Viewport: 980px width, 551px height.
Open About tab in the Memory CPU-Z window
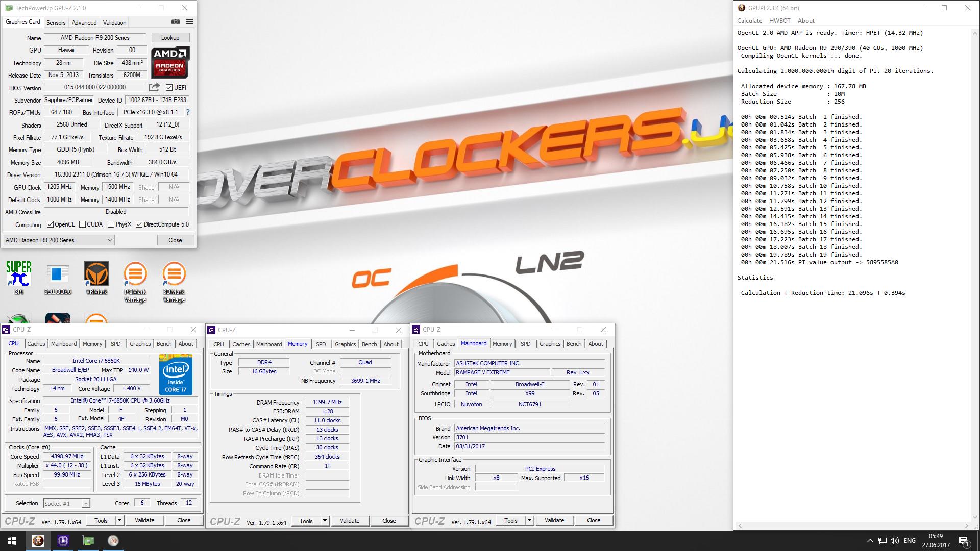(391, 344)
